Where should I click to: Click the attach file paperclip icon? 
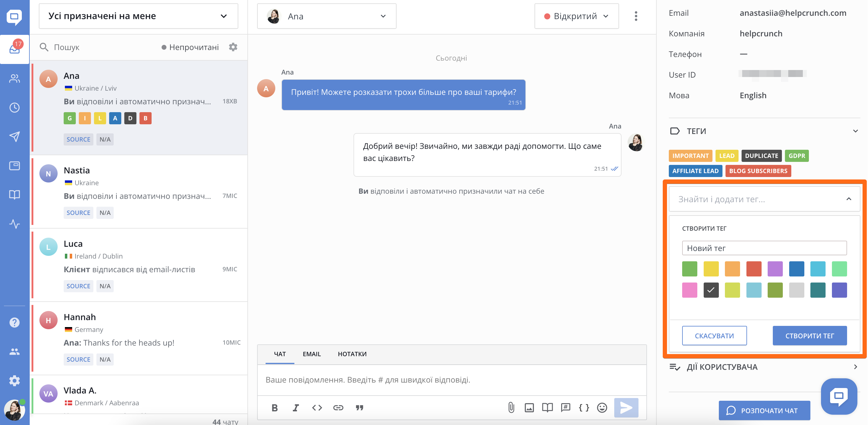(511, 407)
